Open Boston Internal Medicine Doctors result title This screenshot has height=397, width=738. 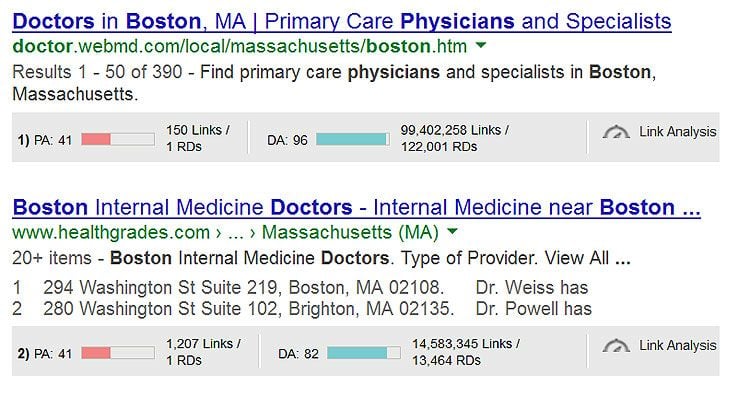[x=356, y=208]
